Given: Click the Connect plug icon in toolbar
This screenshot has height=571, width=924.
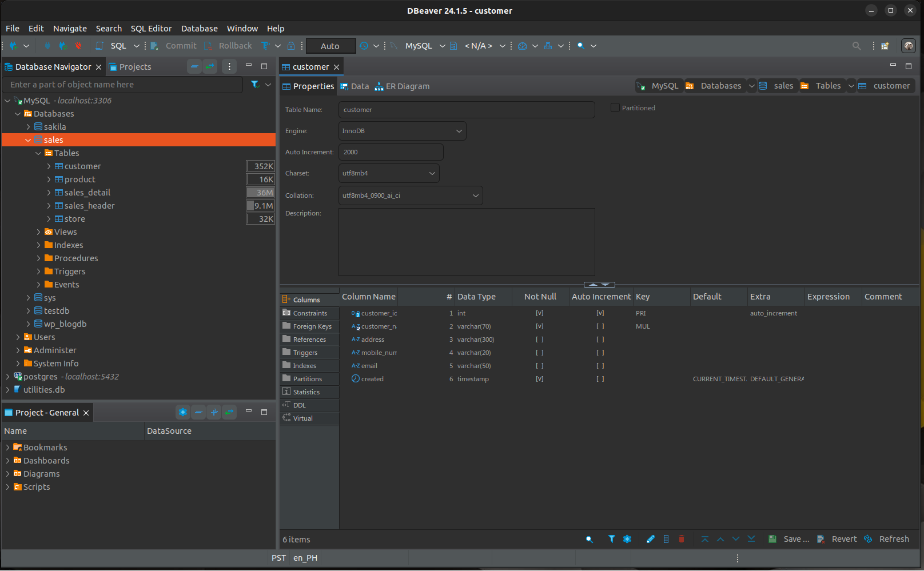Looking at the screenshot, I should (x=47, y=46).
